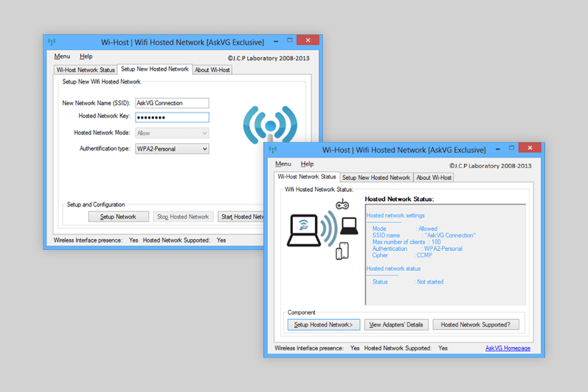The image size is (588, 392).
Task: Maximize the back Wi-Host window
Action: click(x=290, y=40)
